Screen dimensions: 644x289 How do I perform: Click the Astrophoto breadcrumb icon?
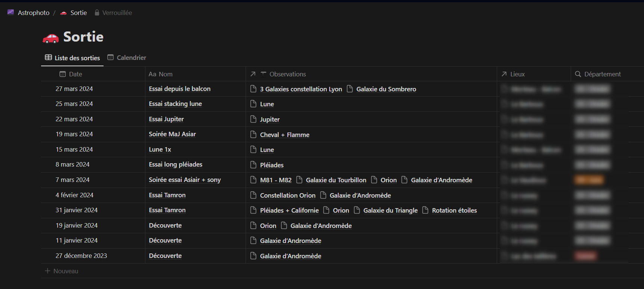click(10, 12)
